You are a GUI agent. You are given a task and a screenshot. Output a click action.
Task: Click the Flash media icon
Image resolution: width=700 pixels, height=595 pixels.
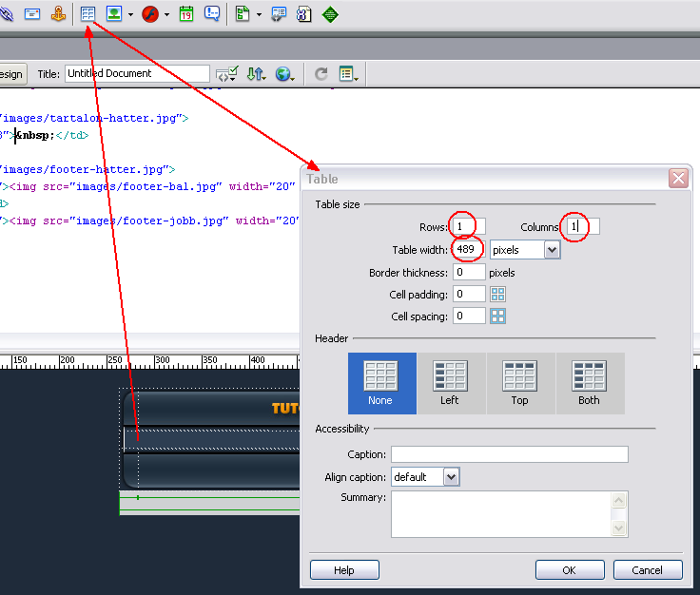150,14
